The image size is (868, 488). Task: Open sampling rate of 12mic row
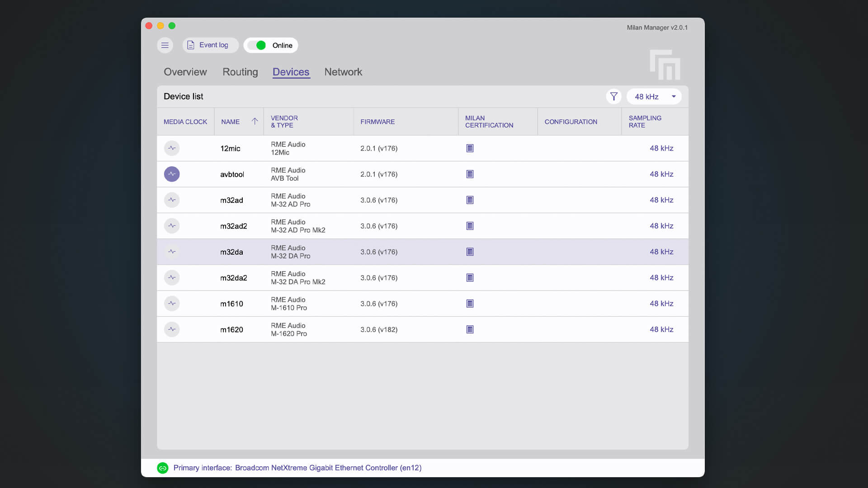[661, 148]
